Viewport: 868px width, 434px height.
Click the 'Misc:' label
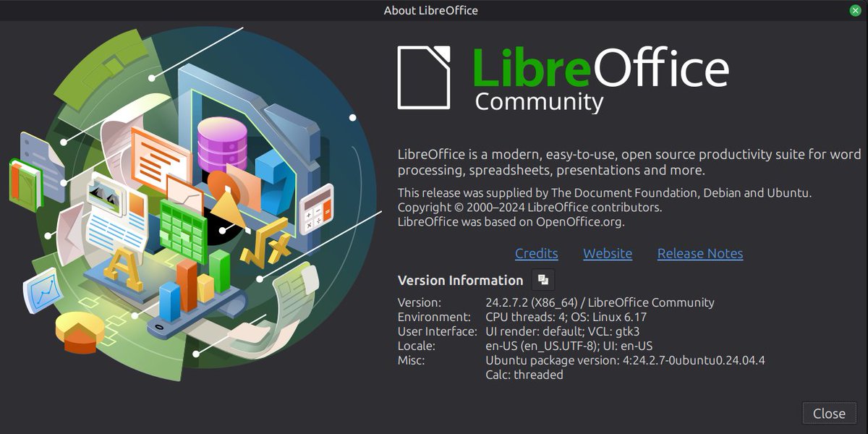pos(412,360)
